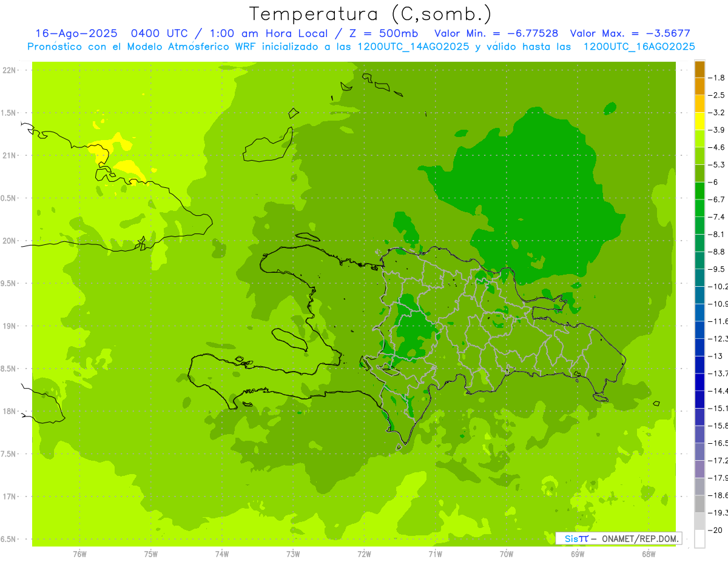
Task: Click the title "Temperatura (C,somb.)"
Action: click(370, 13)
